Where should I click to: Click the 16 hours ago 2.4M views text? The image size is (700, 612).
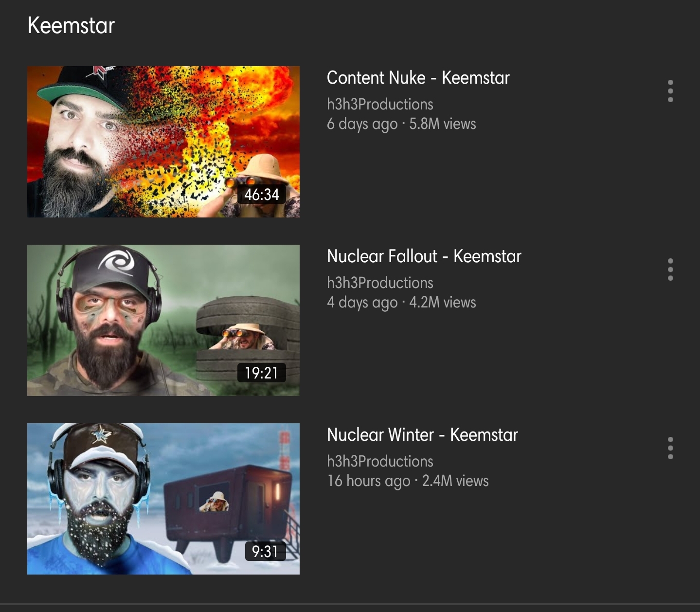(x=408, y=481)
